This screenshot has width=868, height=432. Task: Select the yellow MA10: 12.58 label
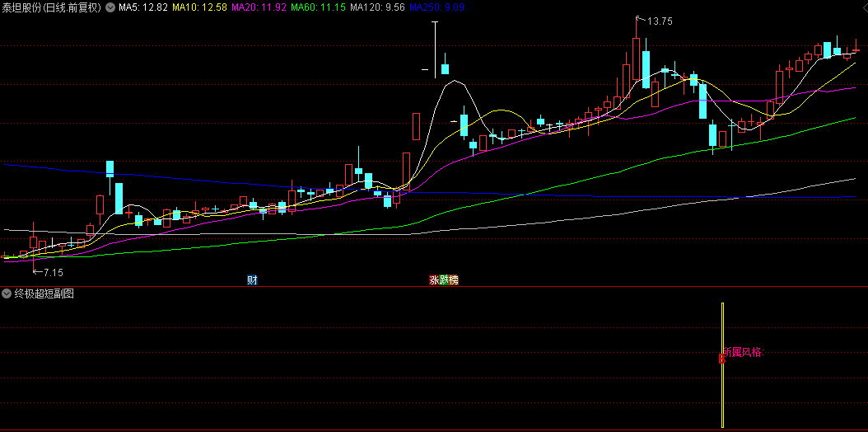coord(200,7)
